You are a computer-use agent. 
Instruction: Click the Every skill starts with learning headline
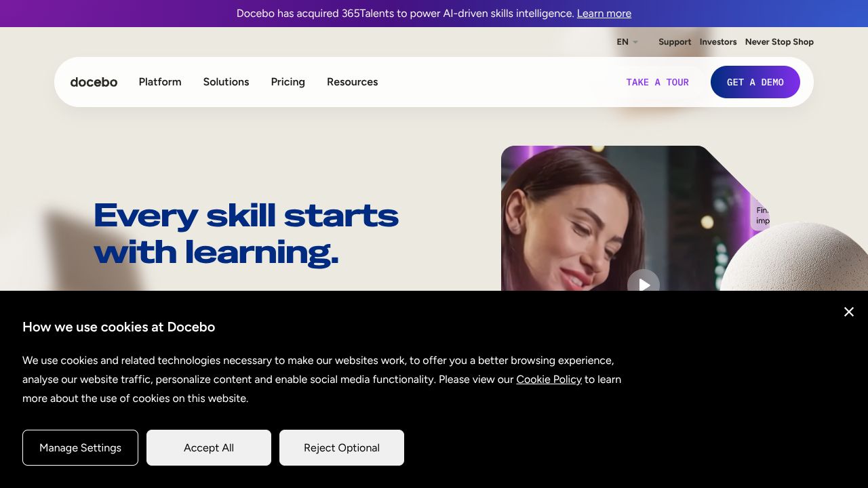[x=245, y=234]
